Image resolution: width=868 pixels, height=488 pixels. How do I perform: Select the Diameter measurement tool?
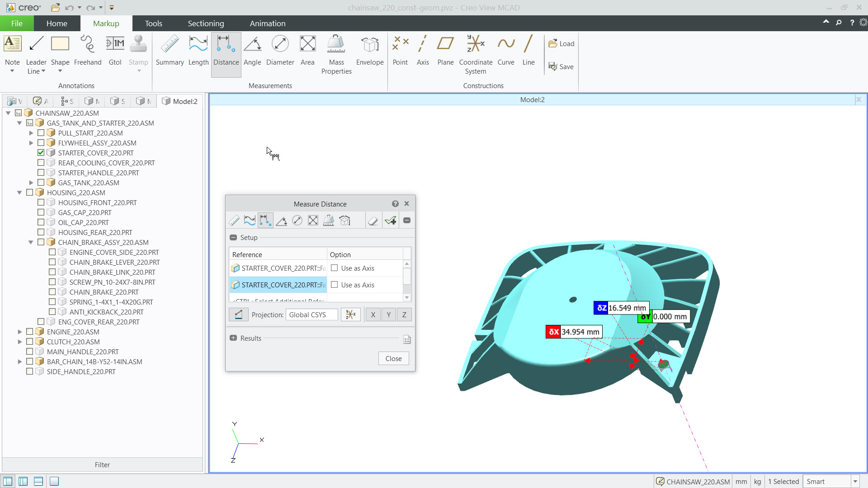click(x=280, y=51)
